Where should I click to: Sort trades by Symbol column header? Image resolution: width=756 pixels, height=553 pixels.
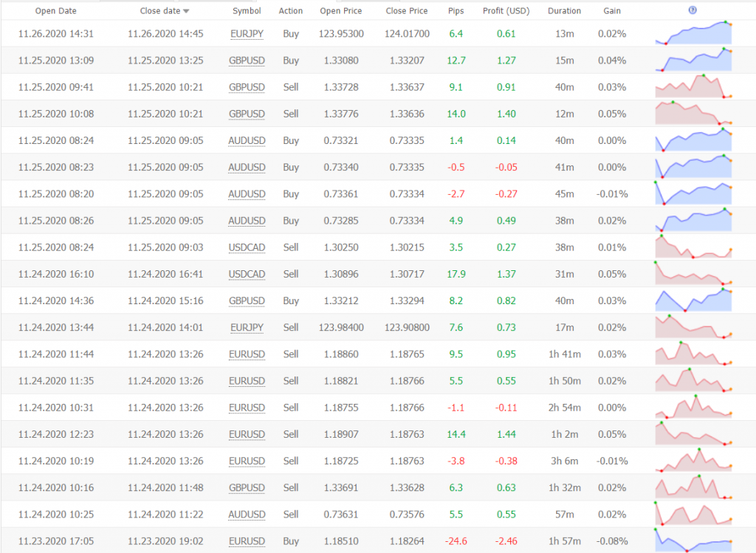tap(247, 11)
